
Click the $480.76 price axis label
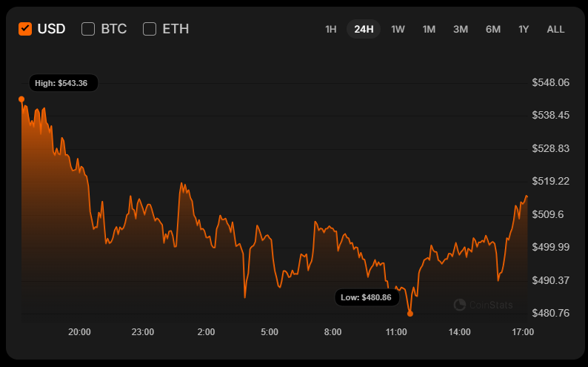[550, 313]
